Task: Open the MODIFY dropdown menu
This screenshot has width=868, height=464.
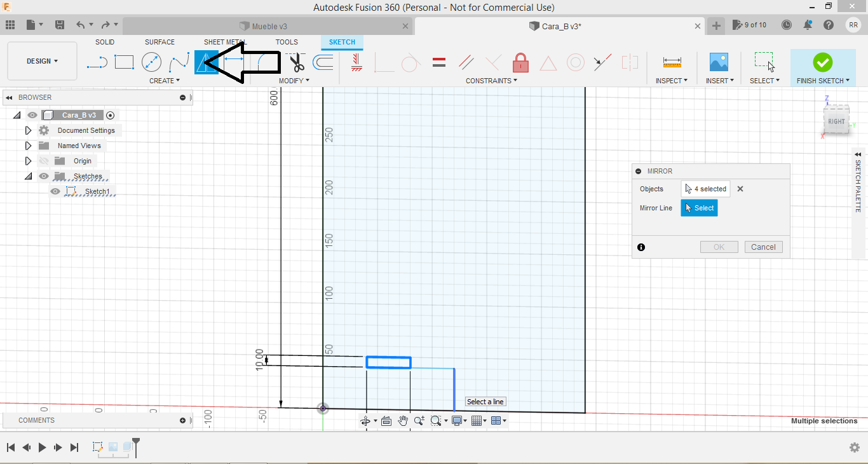Action: click(x=294, y=81)
